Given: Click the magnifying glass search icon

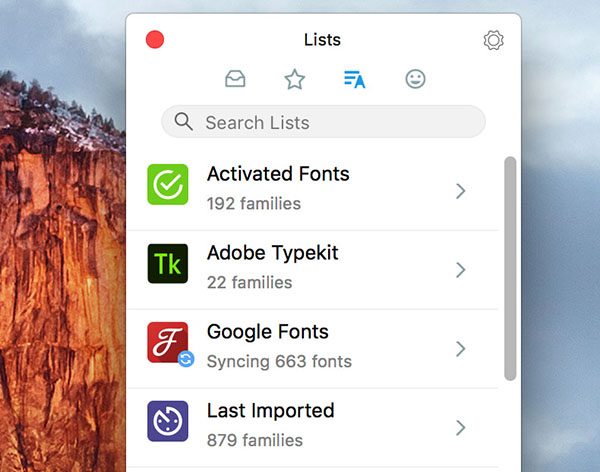Looking at the screenshot, I should pos(184,122).
